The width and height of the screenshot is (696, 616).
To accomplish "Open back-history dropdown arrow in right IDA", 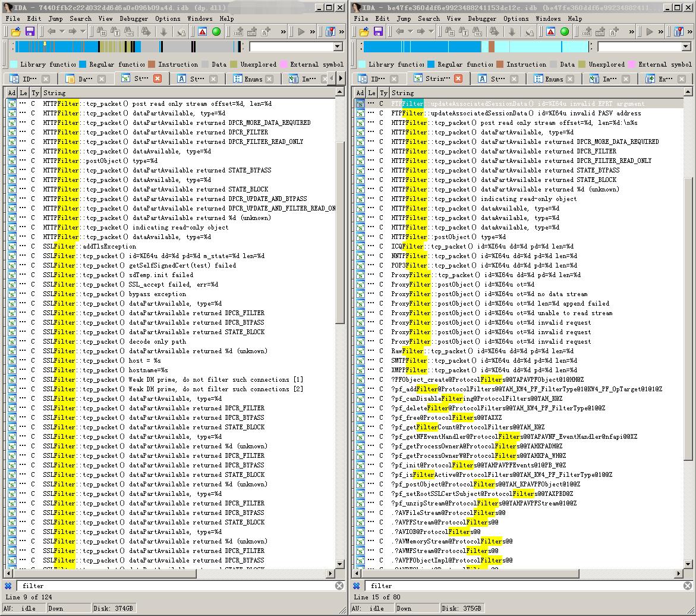I will (x=410, y=32).
